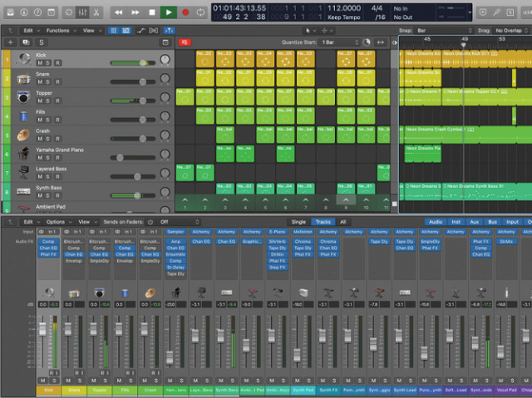Click the Replace mode icon
The width and height of the screenshot is (532, 398).
tap(483, 12)
